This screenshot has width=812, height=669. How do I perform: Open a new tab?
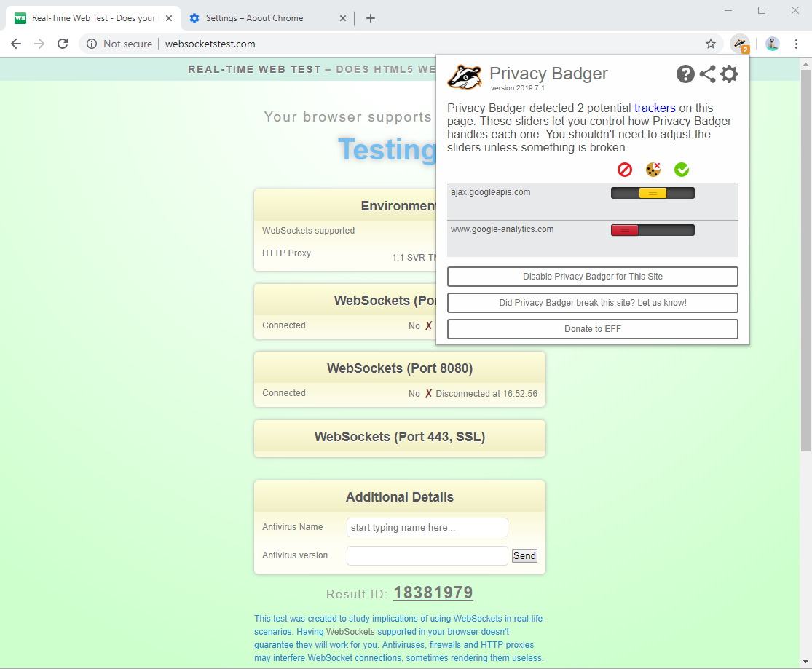[x=370, y=18]
